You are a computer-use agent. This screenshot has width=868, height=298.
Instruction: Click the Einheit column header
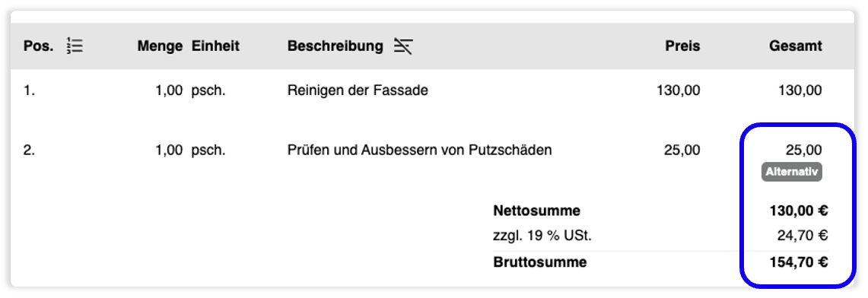(216, 46)
